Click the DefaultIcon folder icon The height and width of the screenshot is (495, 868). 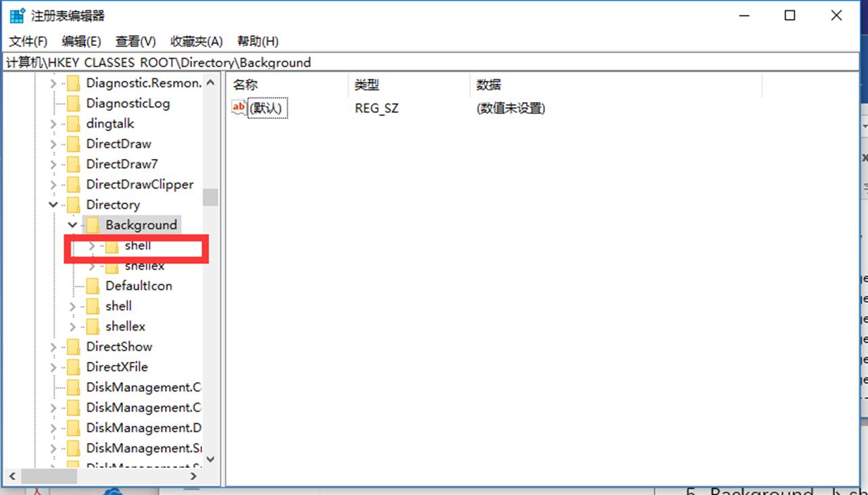click(93, 285)
